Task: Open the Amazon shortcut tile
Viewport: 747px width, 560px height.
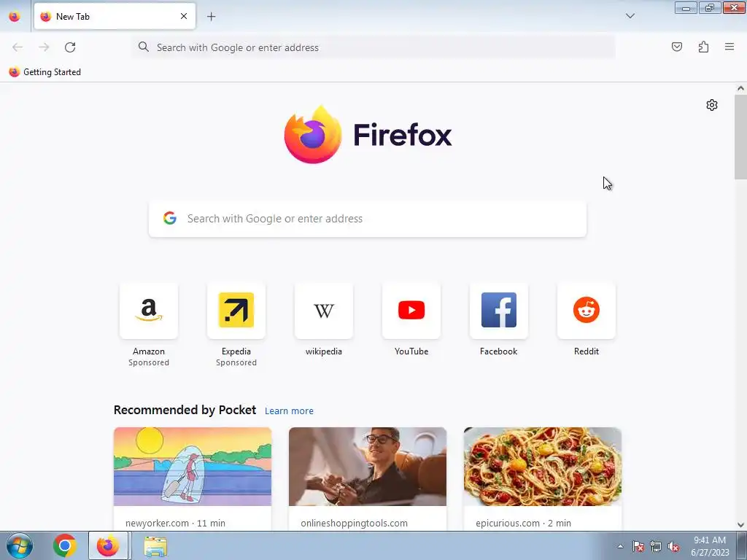Action: tap(149, 311)
